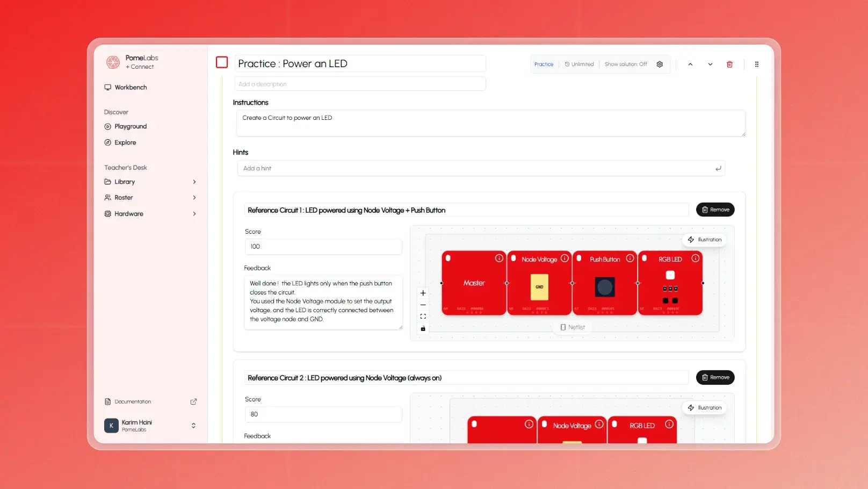Toggle the canvas lock icon on Circuit 1

click(x=423, y=328)
